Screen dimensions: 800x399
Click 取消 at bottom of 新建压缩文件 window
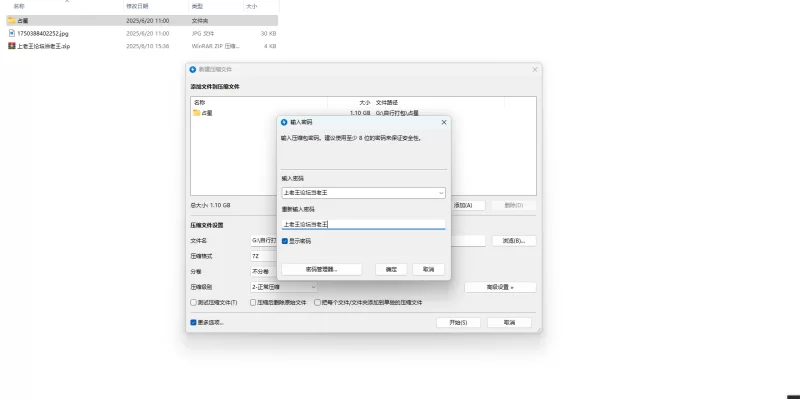click(509, 322)
